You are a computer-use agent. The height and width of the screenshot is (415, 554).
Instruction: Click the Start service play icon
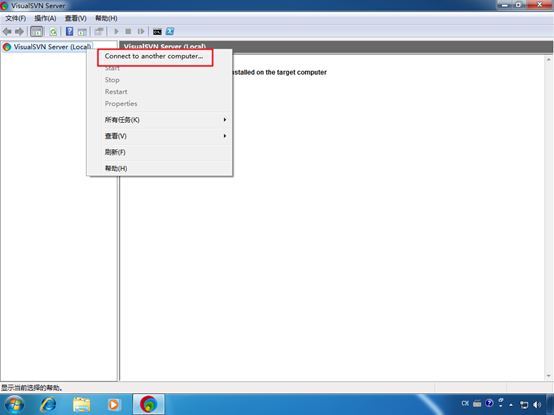(116, 31)
